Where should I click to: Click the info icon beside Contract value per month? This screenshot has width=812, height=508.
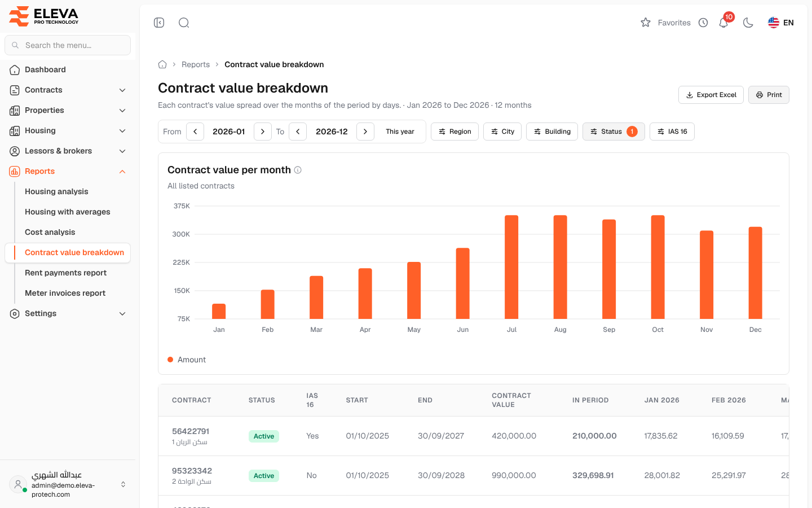point(298,170)
